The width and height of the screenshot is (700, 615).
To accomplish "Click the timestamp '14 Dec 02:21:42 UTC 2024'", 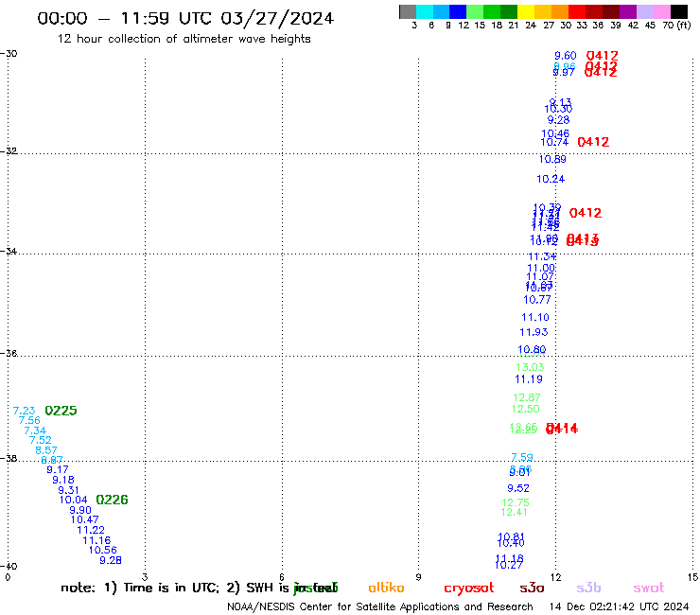I will [619, 607].
